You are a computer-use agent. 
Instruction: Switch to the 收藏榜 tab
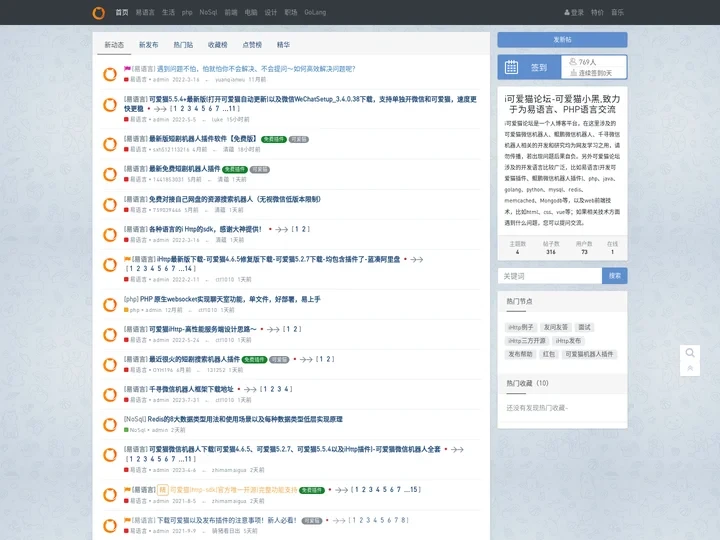(217, 45)
